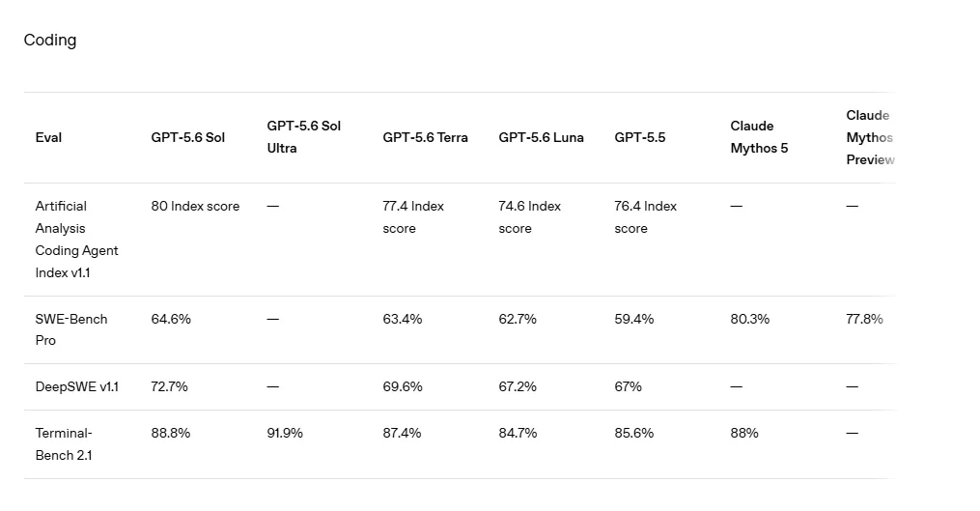Select the GPT-5.6 Terra column header
980x511 pixels.
pyautogui.click(x=425, y=137)
